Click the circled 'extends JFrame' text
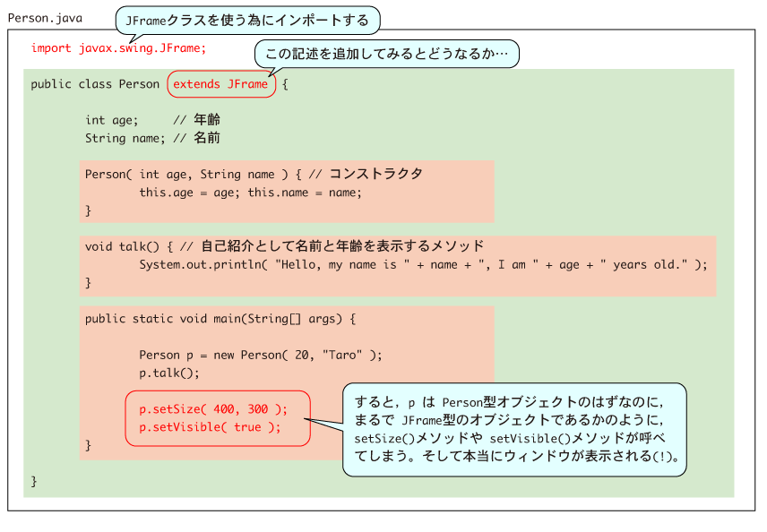 [x=221, y=84]
